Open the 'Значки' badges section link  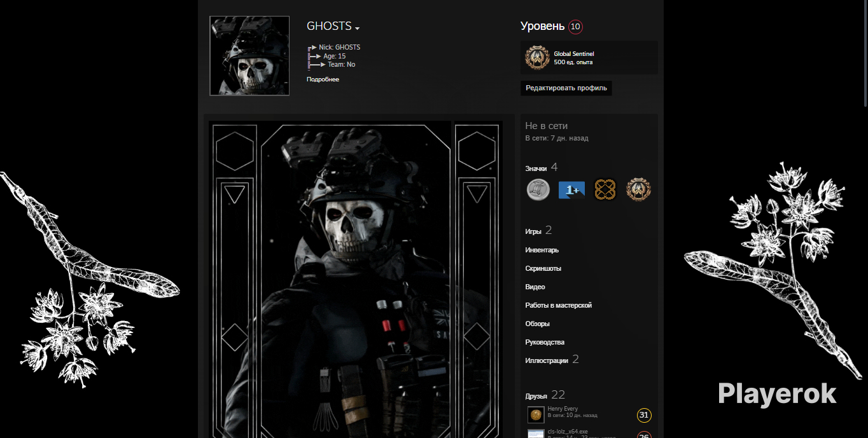[x=536, y=168]
